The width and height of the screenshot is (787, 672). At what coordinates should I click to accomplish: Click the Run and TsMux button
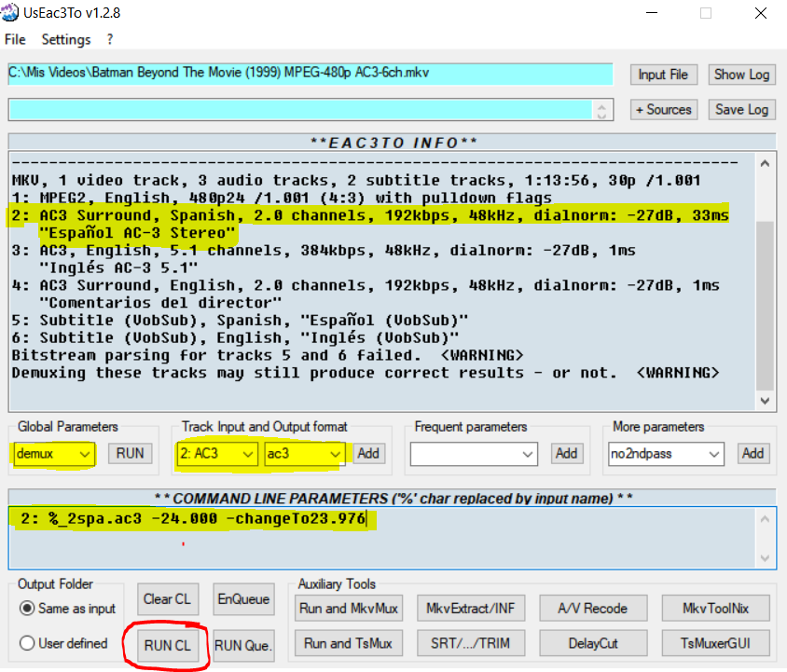click(349, 643)
